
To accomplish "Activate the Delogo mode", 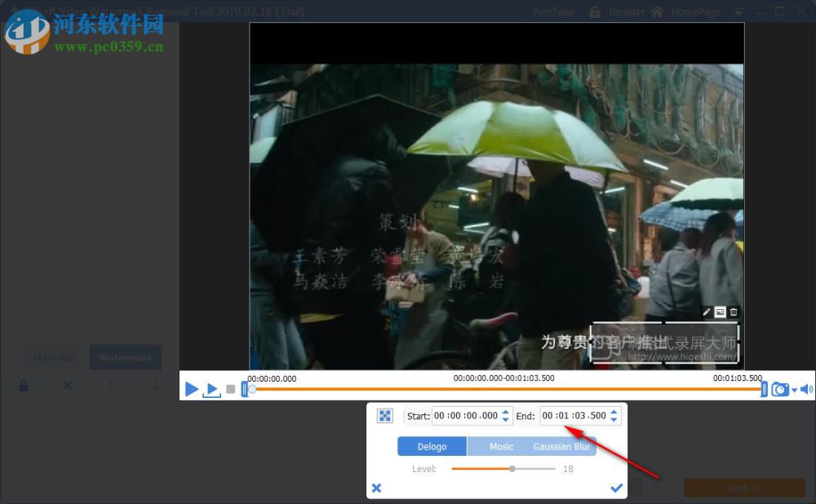I will click(x=432, y=446).
